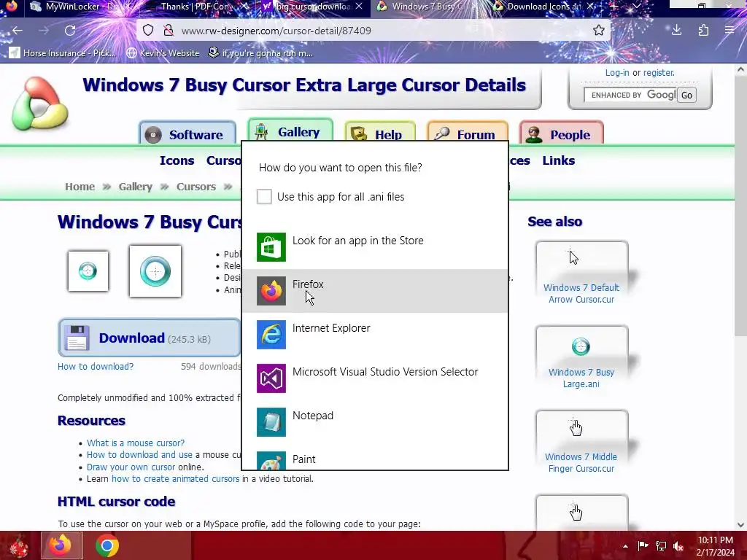The height and width of the screenshot is (560, 747).
Task: Go to Cursors in the breadcrumb
Action: (x=196, y=187)
